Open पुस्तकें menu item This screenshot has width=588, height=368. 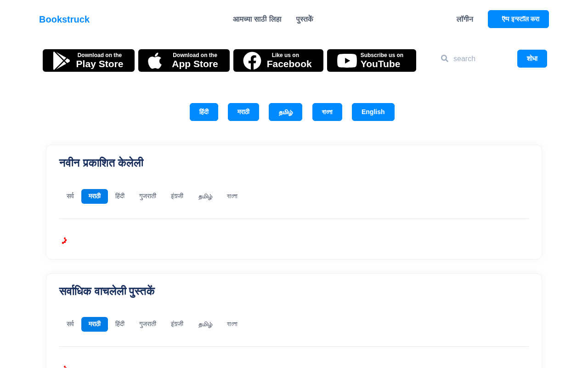tap(305, 19)
